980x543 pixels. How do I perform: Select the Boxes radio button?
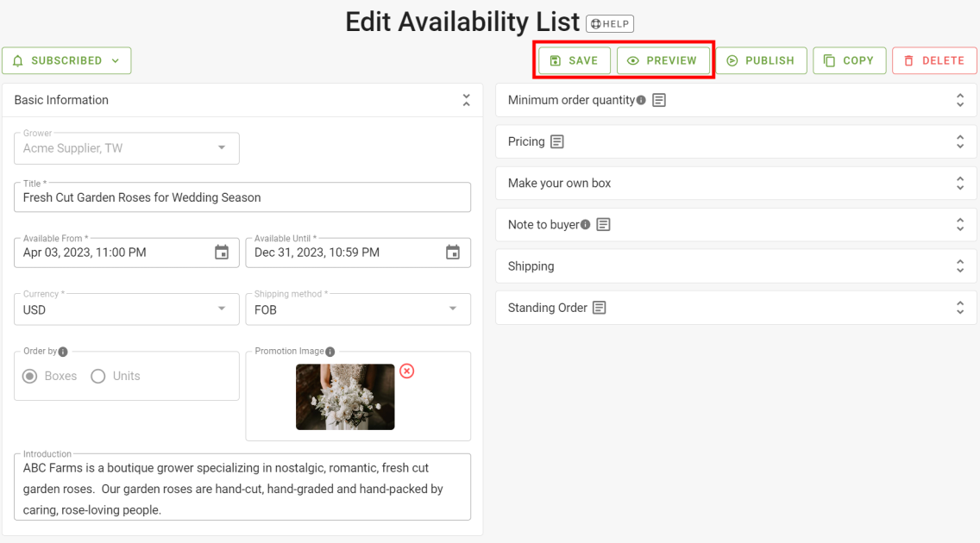30,376
